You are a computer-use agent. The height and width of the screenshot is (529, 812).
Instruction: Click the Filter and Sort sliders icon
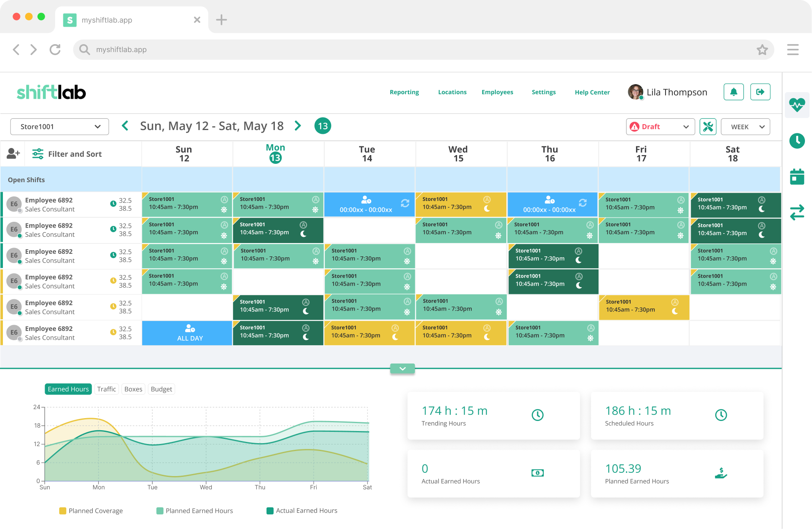tap(38, 154)
